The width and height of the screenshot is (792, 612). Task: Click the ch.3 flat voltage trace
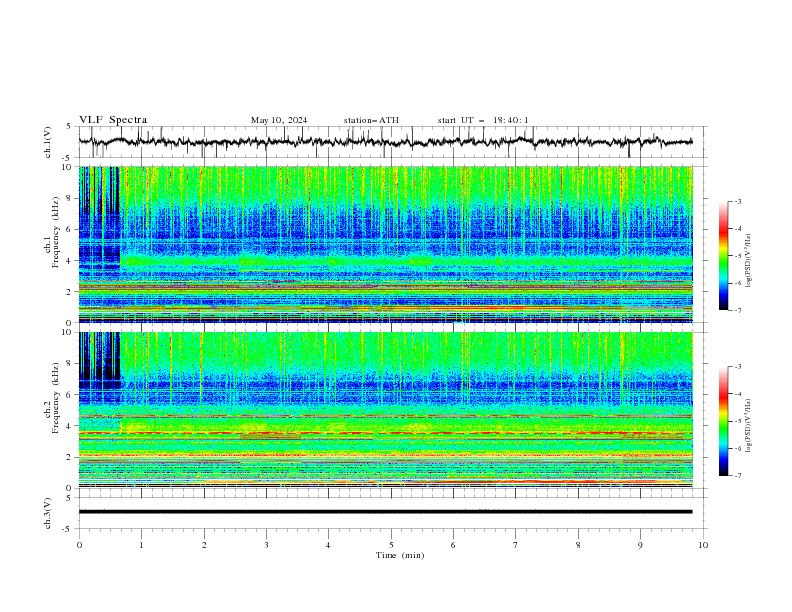[385, 512]
